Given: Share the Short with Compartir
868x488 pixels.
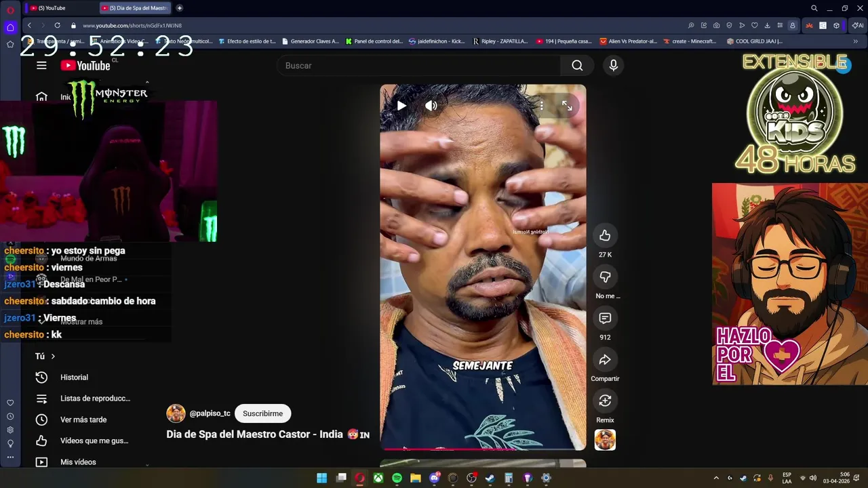Looking at the screenshot, I should click(605, 359).
